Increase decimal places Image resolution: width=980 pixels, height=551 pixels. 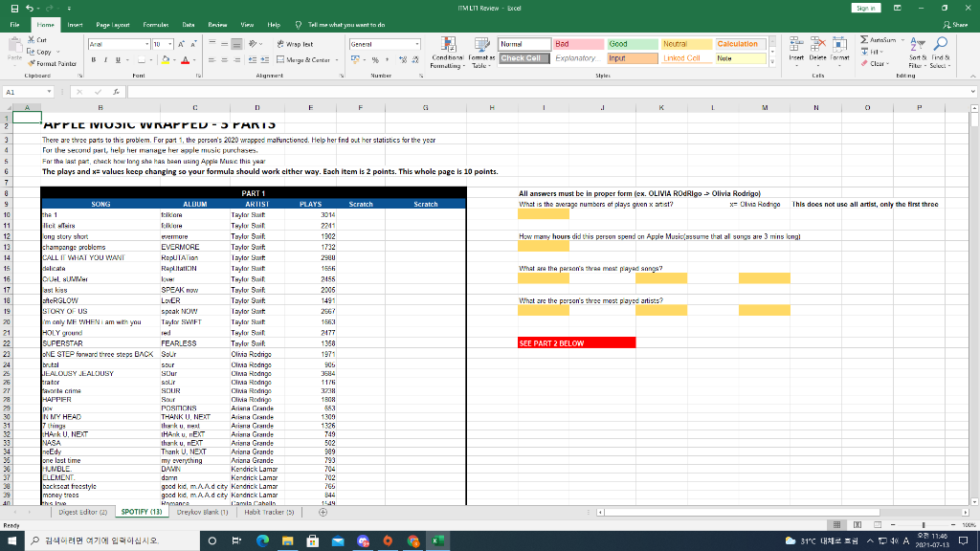coord(403,60)
